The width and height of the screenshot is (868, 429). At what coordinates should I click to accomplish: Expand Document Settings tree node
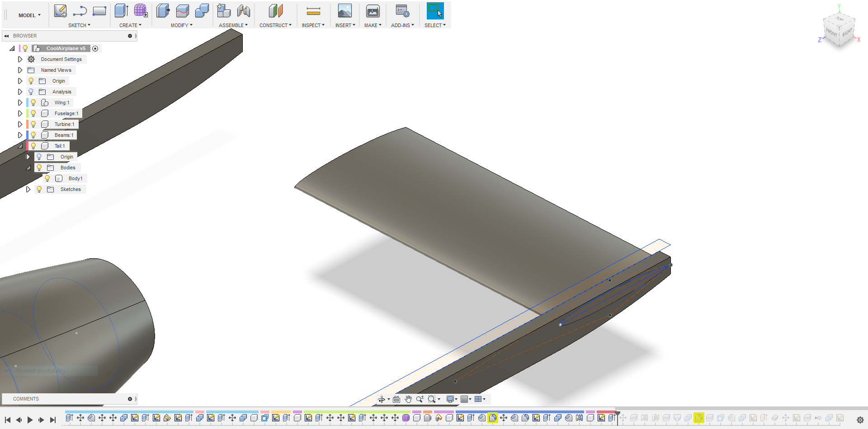coord(20,59)
